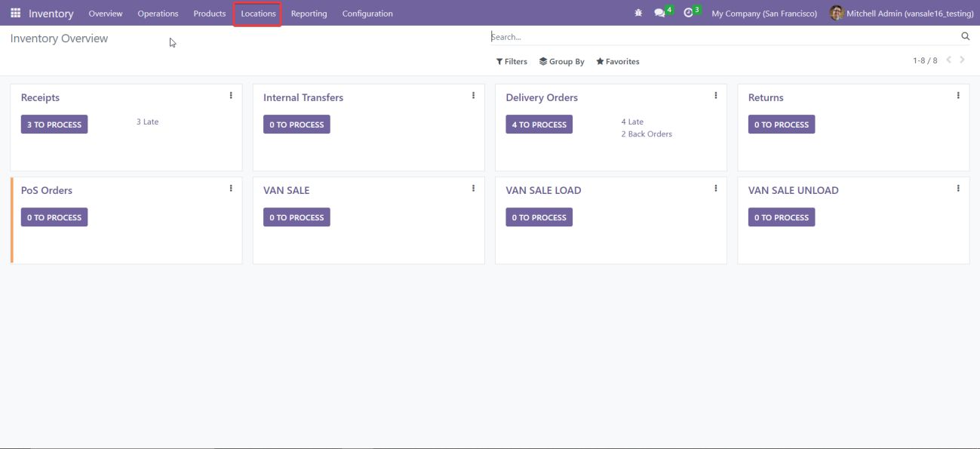Viewport: 980px width, 449px height.
Task: Open the 2 Back Orders link
Action: click(x=646, y=134)
